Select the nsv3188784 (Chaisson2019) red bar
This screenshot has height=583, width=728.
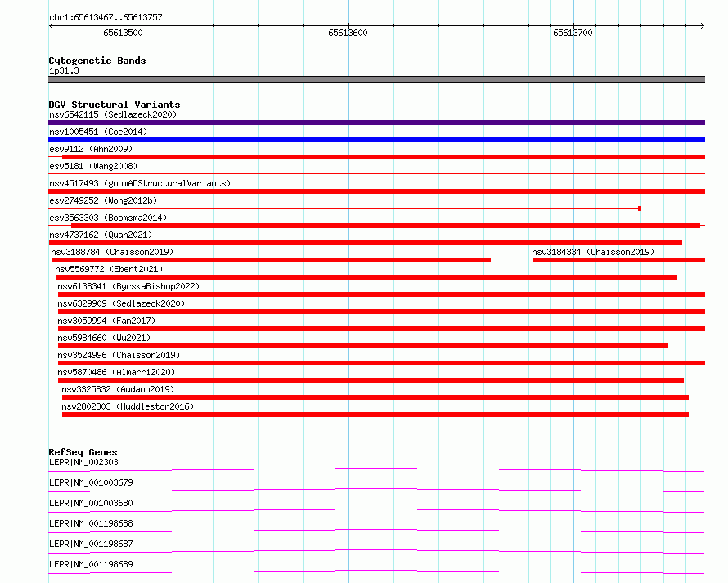point(271,260)
